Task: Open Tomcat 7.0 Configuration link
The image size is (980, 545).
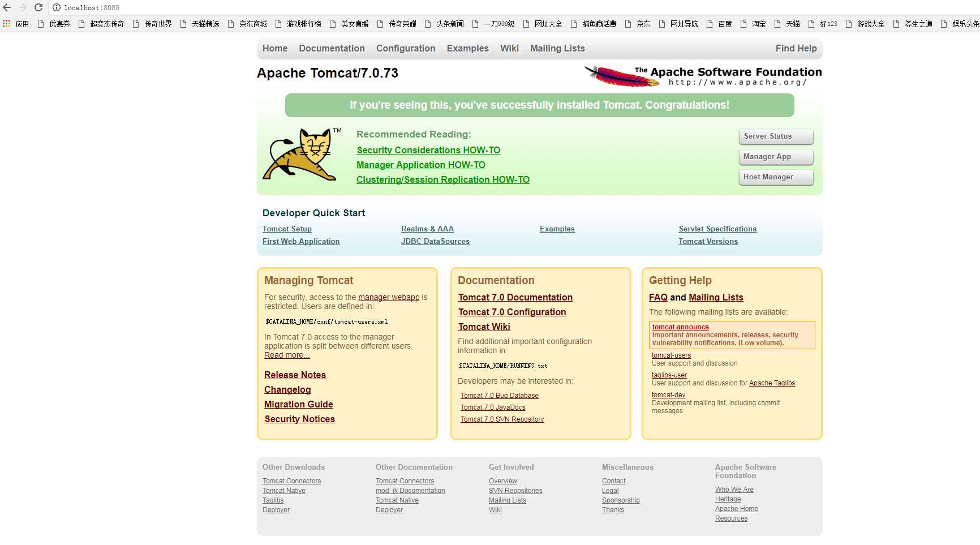Action: pos(512,312)
